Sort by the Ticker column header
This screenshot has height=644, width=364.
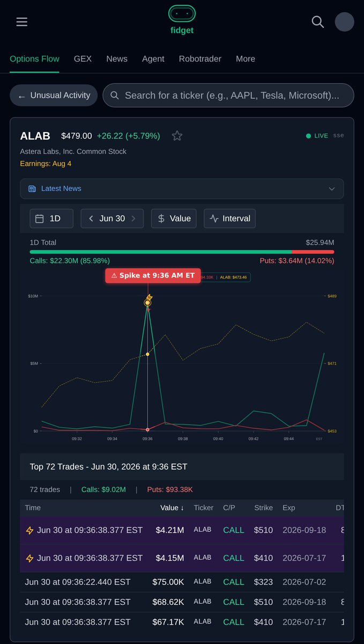point(204,508)
